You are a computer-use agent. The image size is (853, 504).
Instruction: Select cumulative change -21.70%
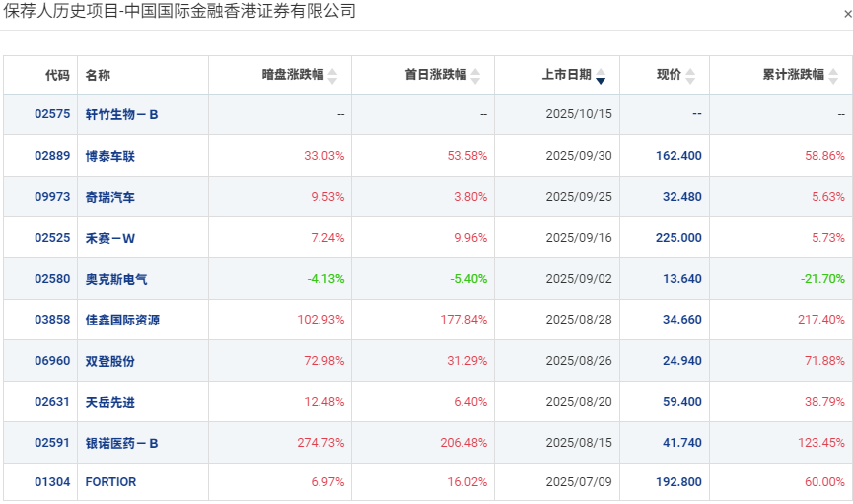[x=822, y=279]
